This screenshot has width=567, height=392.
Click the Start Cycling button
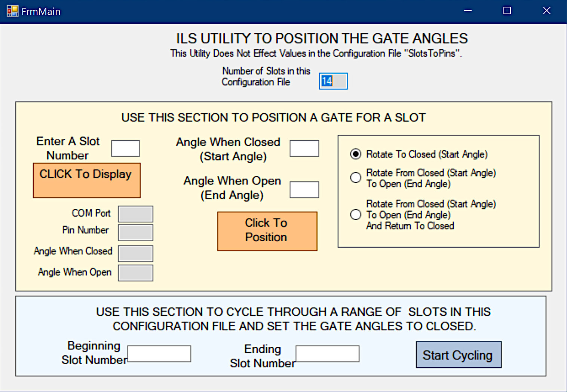point(459,355)
